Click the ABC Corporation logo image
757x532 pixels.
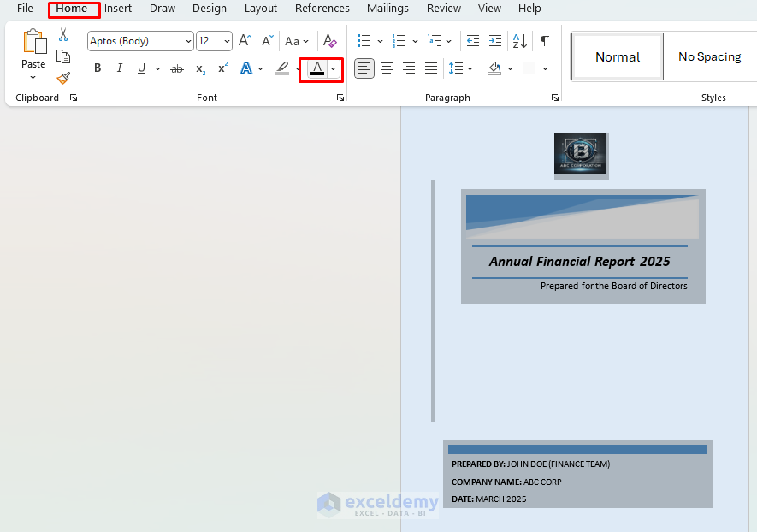[x=580, y=153]
